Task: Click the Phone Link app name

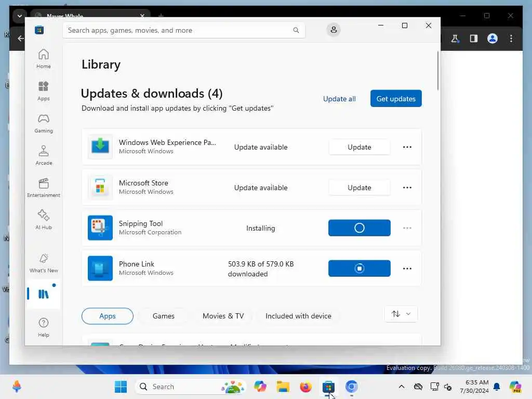Action: 137,264
